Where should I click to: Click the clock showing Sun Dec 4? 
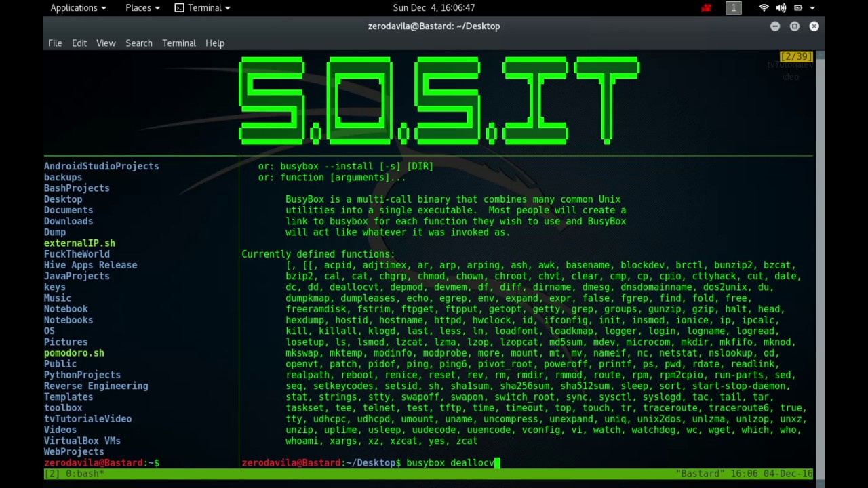tap(434, 7)
